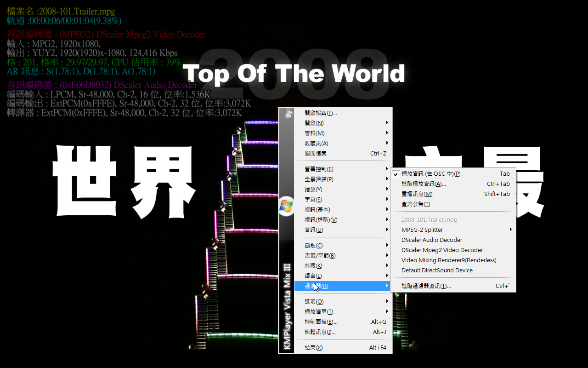
Task: Open 控制面板(B)... control panel
Action: tap(321, 322)
